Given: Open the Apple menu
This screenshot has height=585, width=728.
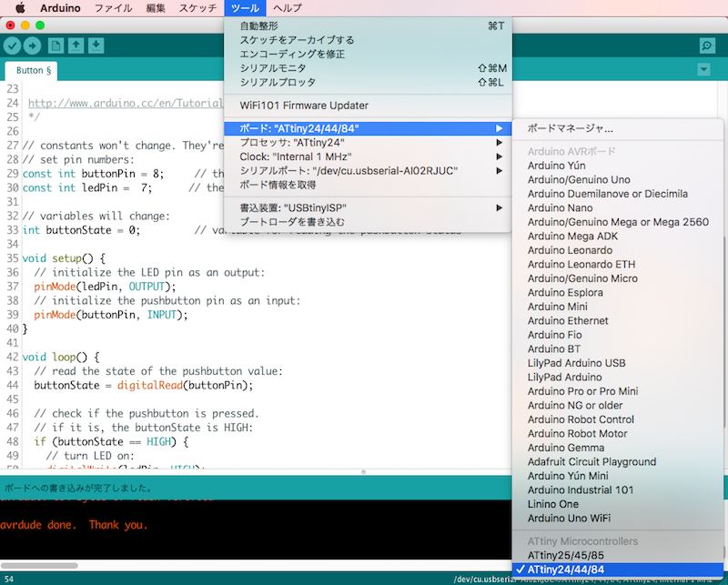Looking at the screenshot, I should pos(20,8).
